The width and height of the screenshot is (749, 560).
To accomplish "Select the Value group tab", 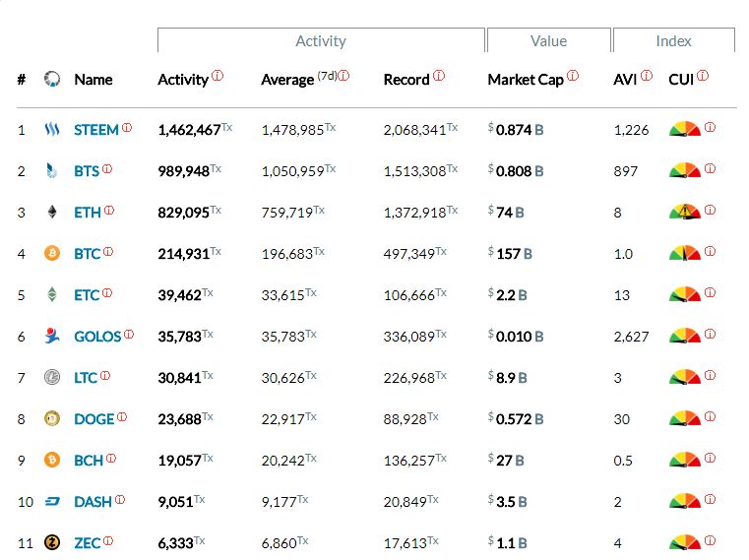I will tap(549, 40).
